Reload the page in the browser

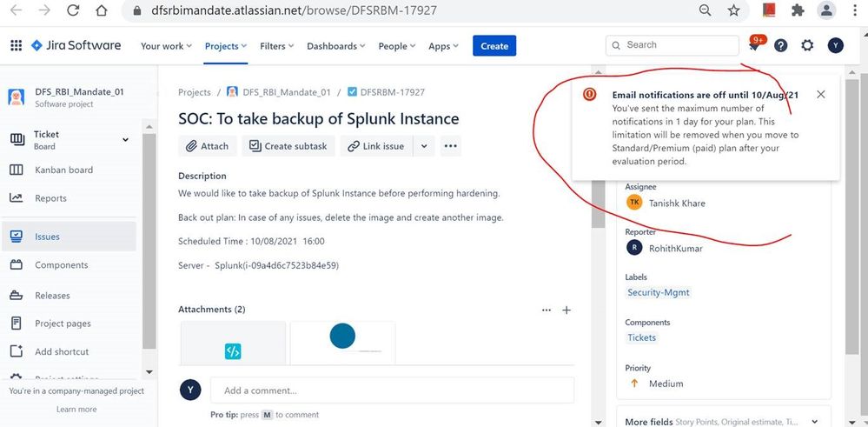tap(72, 10)
